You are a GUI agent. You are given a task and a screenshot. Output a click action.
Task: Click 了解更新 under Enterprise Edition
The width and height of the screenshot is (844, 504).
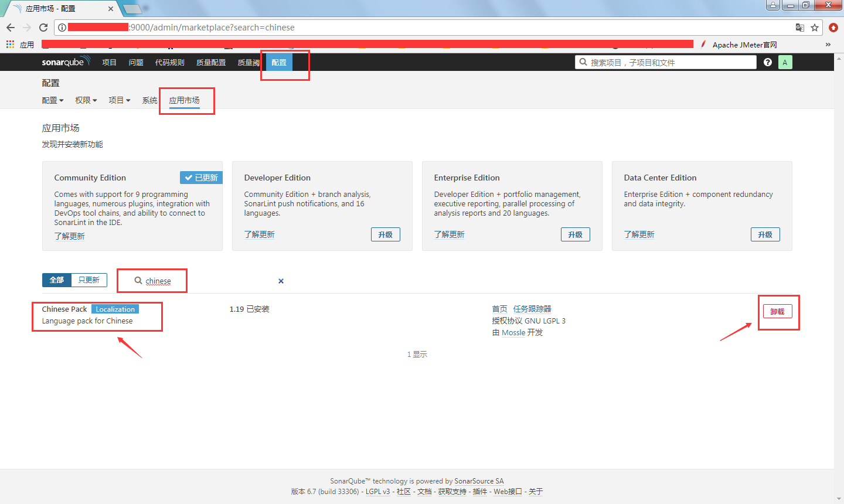(x=450, y=234)
